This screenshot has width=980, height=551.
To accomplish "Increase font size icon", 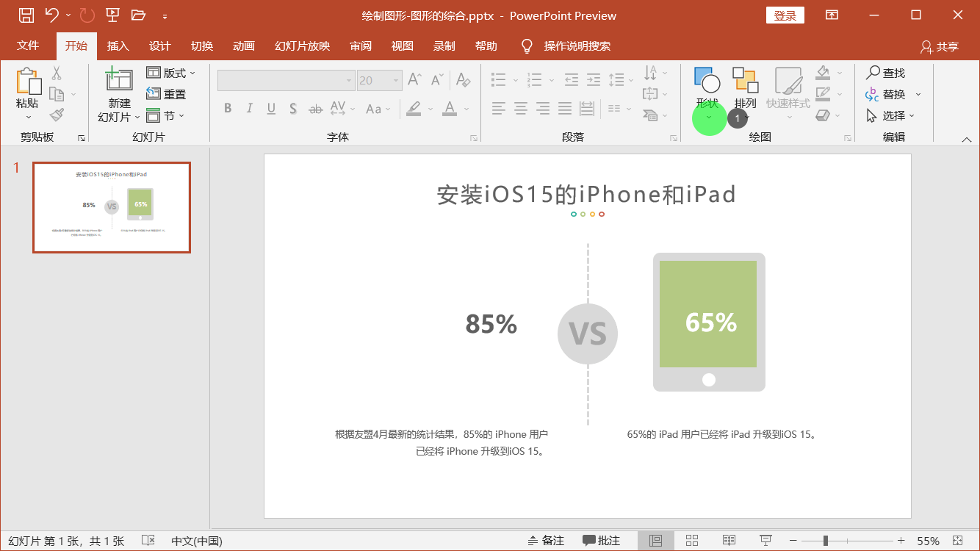I will point(415,79).
